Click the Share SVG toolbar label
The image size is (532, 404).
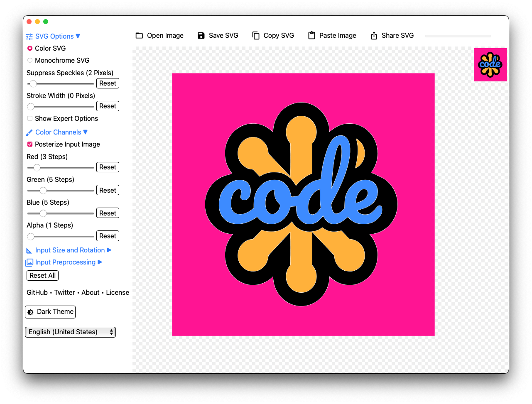click(x=397, y=36)
